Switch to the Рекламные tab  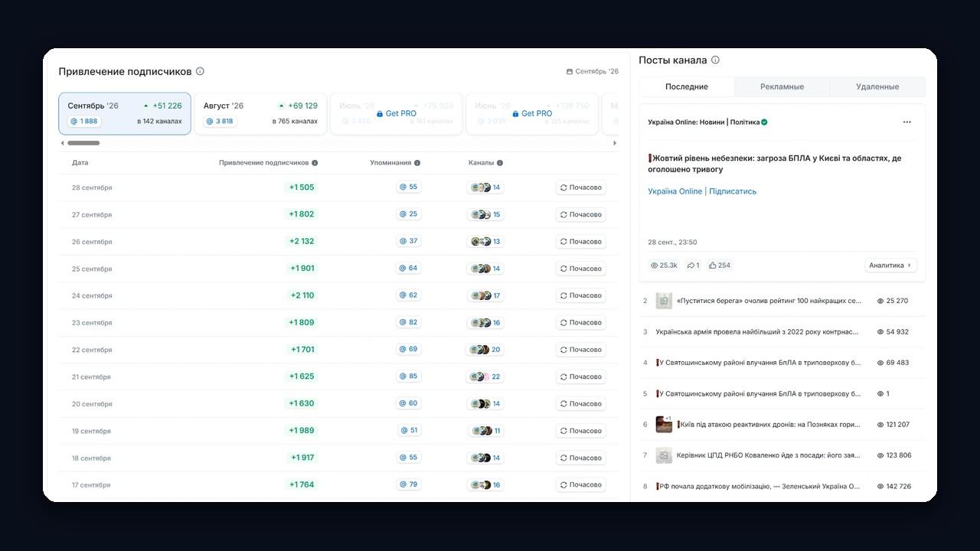tap(782, 86)
